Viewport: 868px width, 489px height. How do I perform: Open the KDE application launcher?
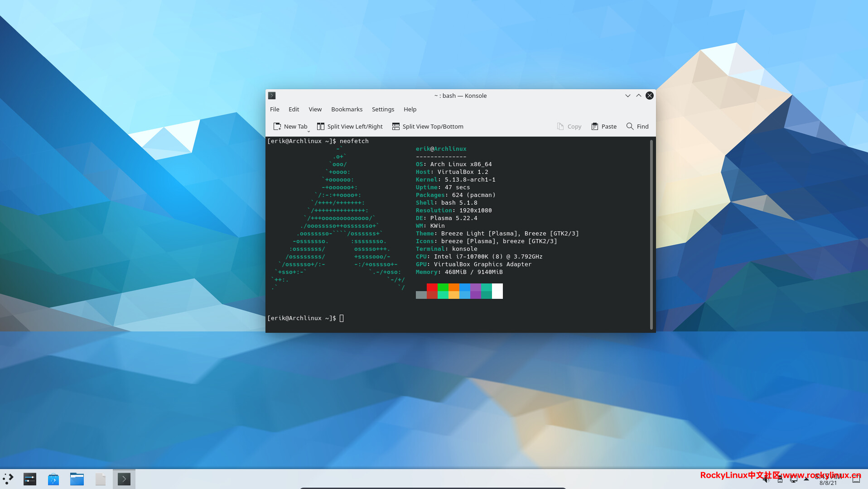tap(8, 479)
